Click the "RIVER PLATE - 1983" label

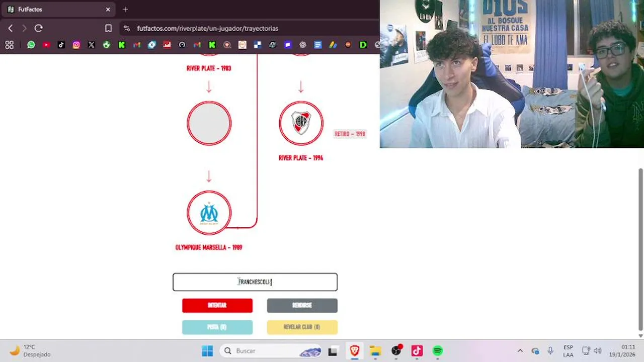click(x=209, y=68)
